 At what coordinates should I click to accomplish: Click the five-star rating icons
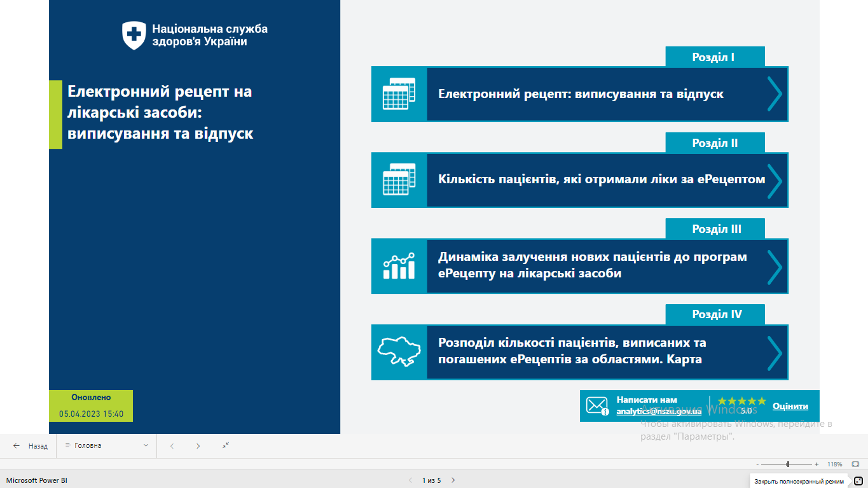(742, 401)
